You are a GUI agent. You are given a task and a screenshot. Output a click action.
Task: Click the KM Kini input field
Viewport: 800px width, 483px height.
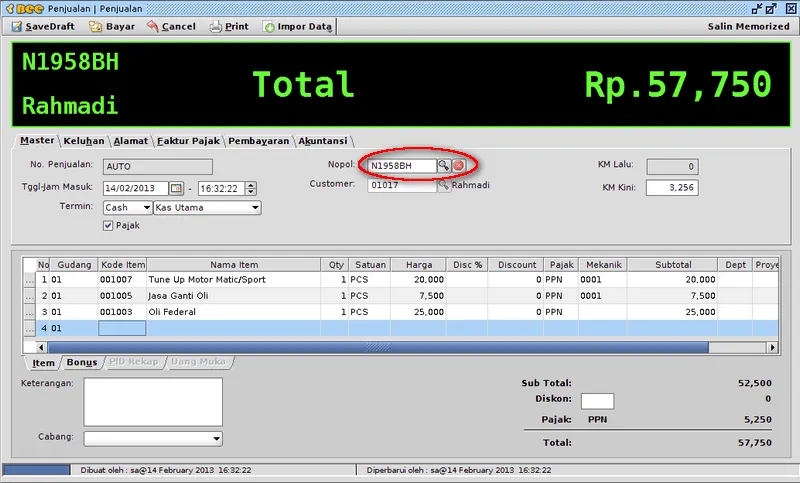(671, 187)
